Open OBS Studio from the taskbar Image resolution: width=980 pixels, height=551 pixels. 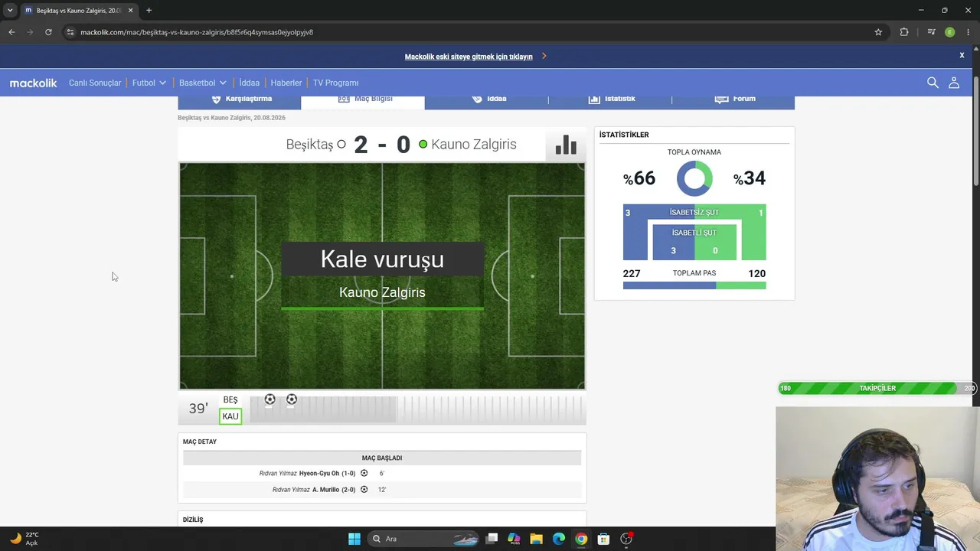pyautogui.click(x=626, y=539)
